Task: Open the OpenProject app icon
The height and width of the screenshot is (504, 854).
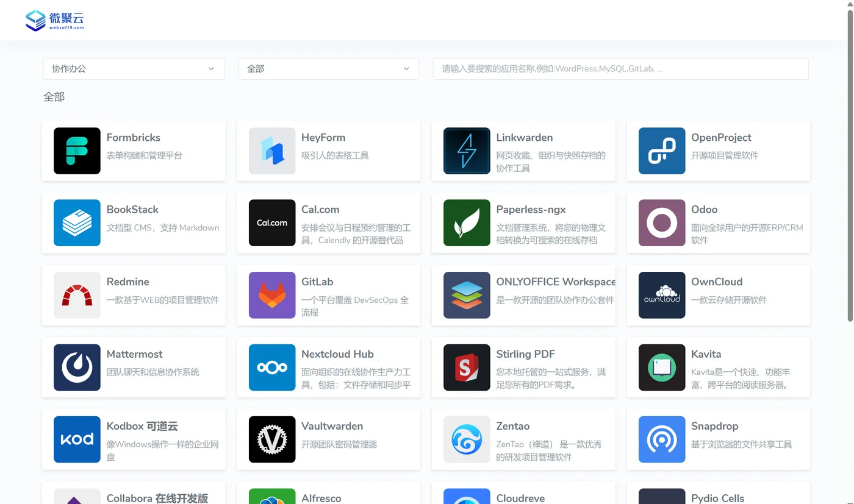Action: click(662, 151)
